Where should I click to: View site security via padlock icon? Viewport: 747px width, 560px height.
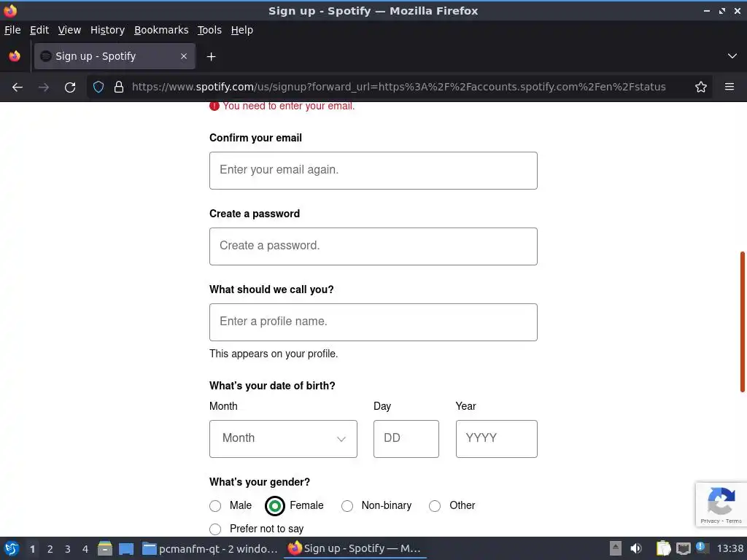(x=119, y=87)
